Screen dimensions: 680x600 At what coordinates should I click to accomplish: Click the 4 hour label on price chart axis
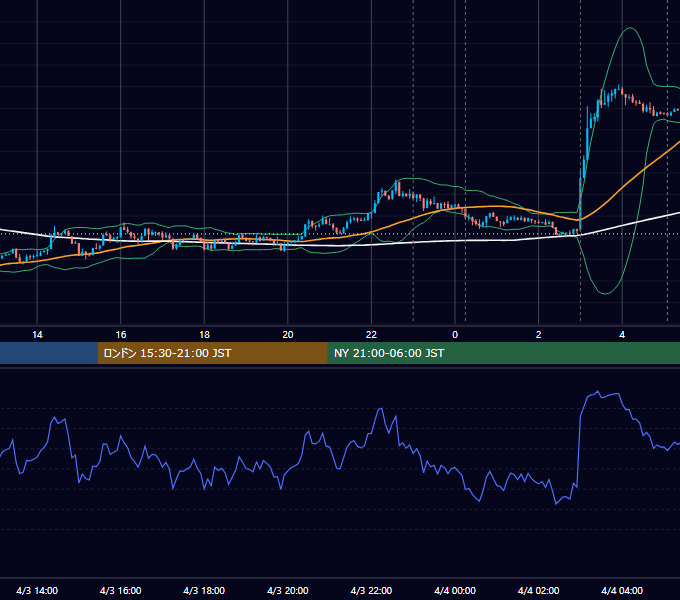tap(622, 335)
